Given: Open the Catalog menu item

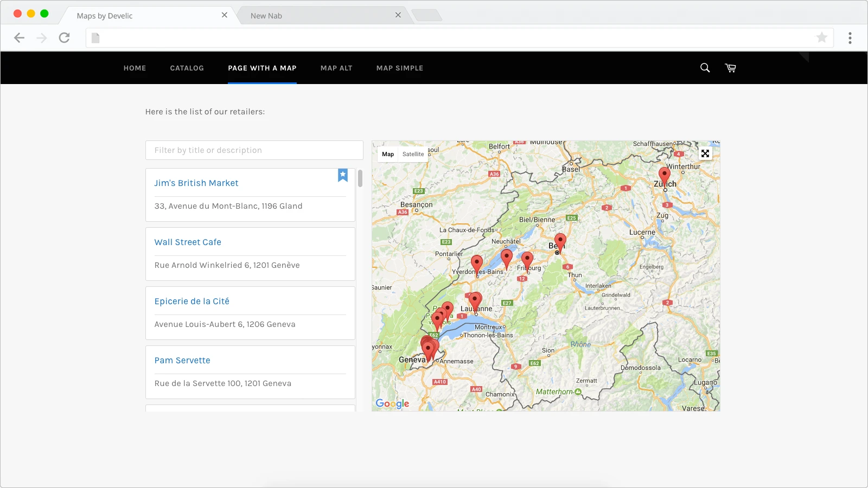Looking at the screenshot, I should pos(187,68).
